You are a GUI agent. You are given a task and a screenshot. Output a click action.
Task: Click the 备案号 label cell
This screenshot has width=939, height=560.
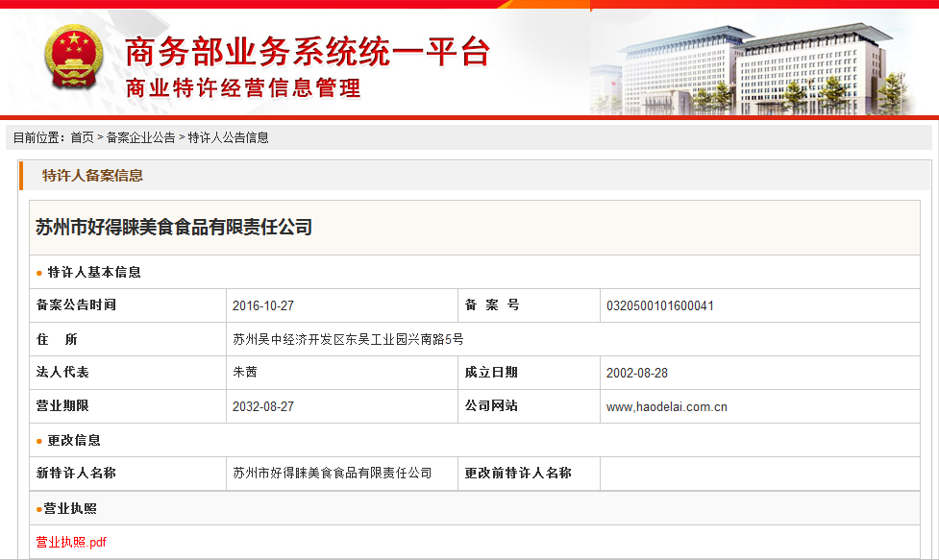point(529,305)
